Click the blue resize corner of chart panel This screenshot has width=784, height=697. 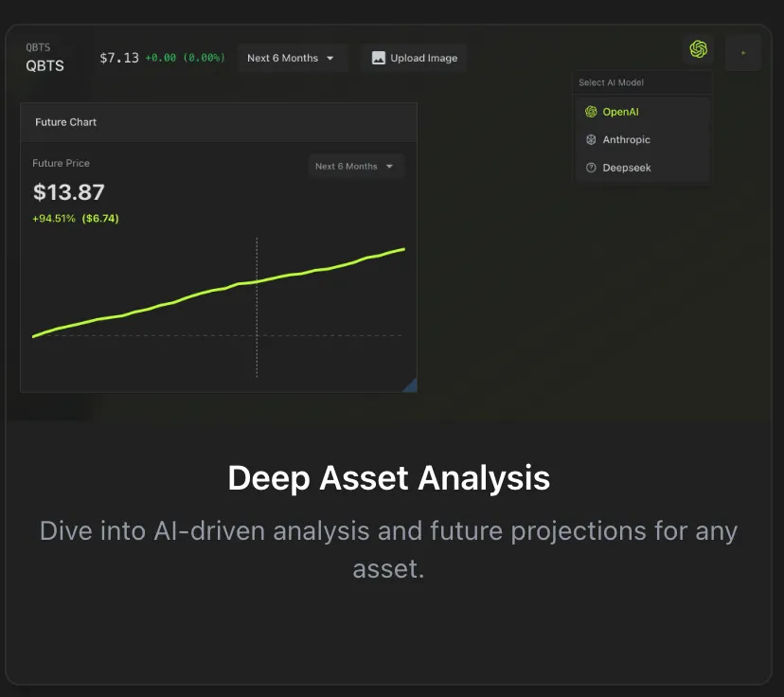coord(411,386)
